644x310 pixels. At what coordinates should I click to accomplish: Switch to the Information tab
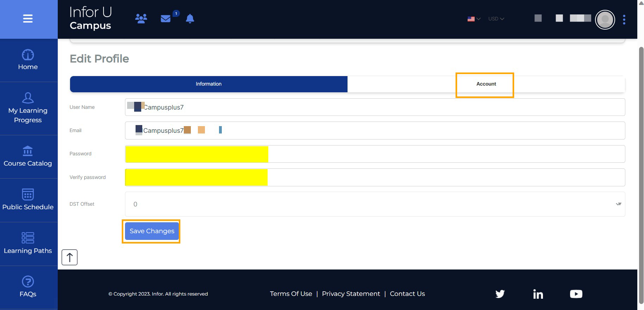click(x=208, y=84)
